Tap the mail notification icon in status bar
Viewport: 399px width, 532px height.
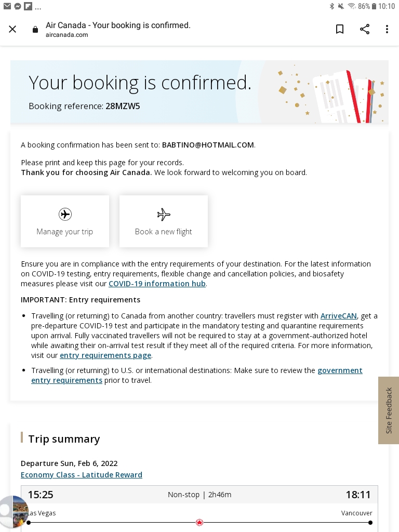click(7, 7)
